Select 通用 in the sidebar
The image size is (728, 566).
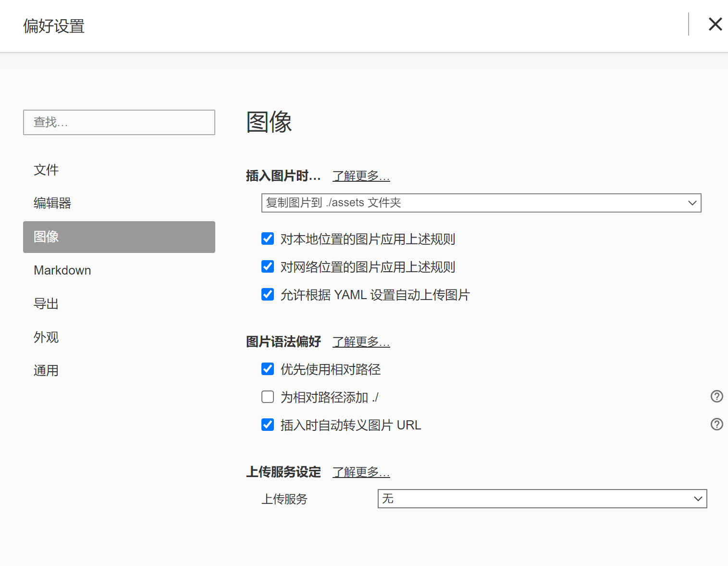(46, 371)
